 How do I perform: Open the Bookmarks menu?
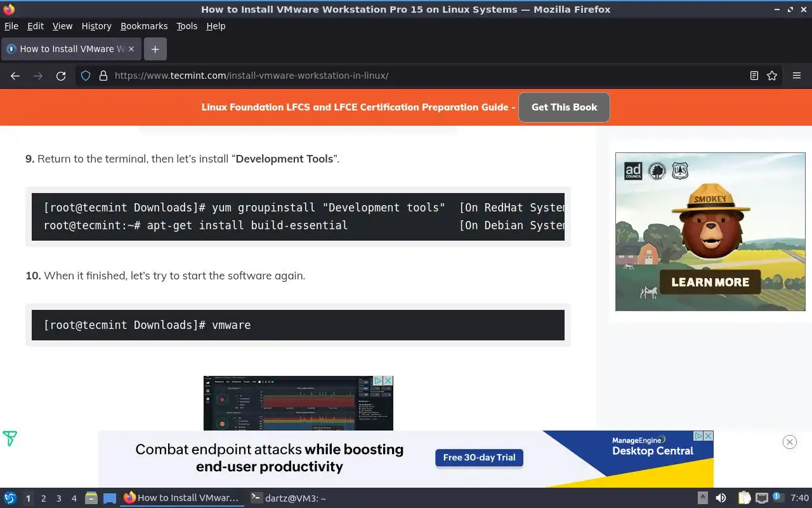tap(144, 26)
